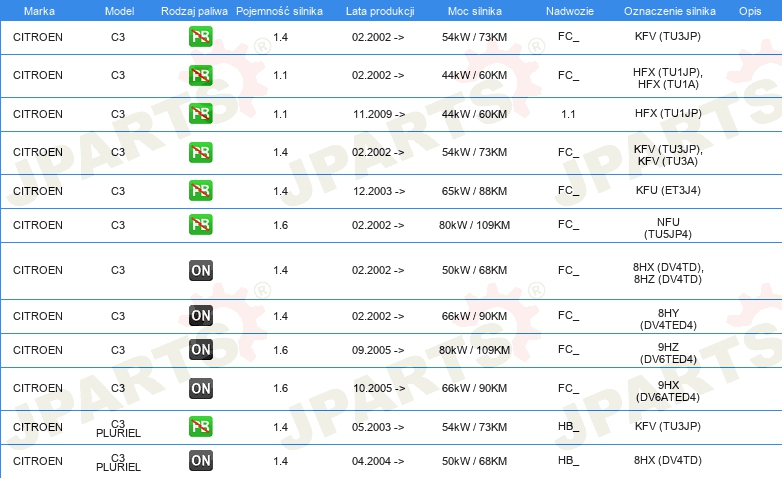Click CITROEN in the 12.2003 row

coord(38,191)
